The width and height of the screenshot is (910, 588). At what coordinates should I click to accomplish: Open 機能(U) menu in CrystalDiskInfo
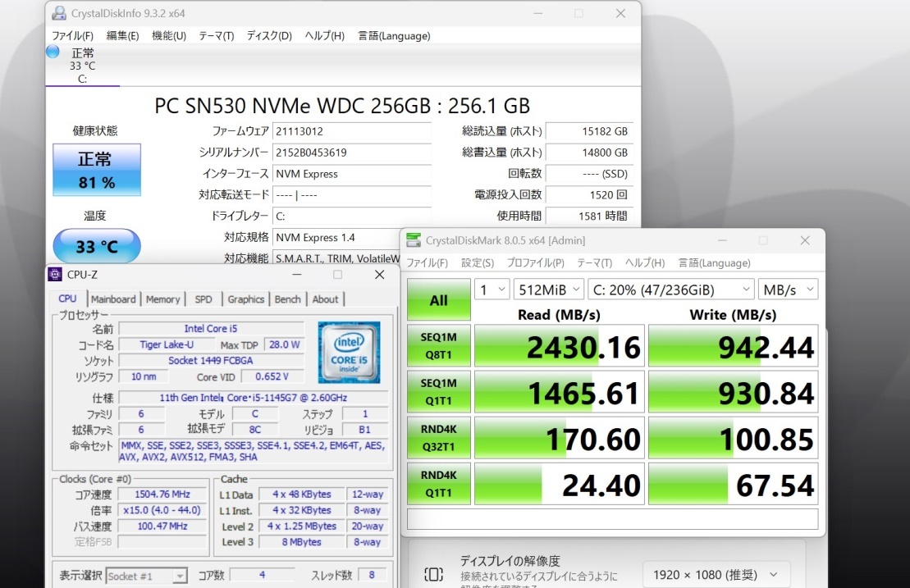169,36
